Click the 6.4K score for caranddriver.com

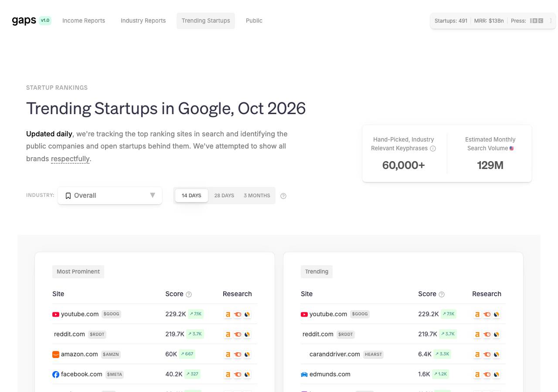click(x=425, y=354)
